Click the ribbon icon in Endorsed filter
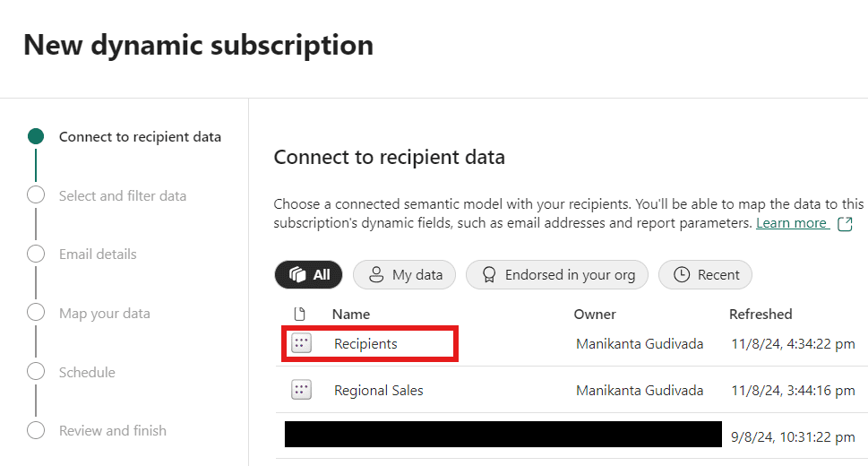Screen dimensions: 868x466 point(488,275)
